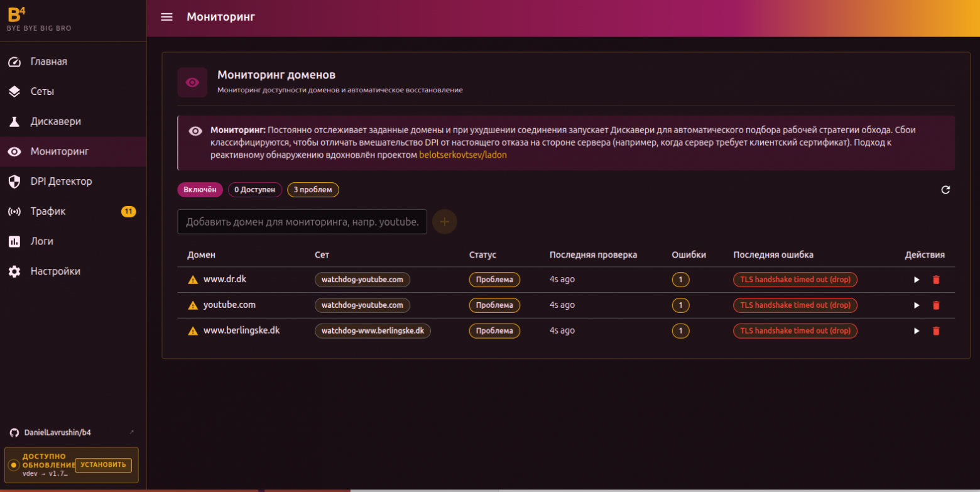Open Настройки page
The height and width of the screenshot is (492, 980).
click(73, 271)
